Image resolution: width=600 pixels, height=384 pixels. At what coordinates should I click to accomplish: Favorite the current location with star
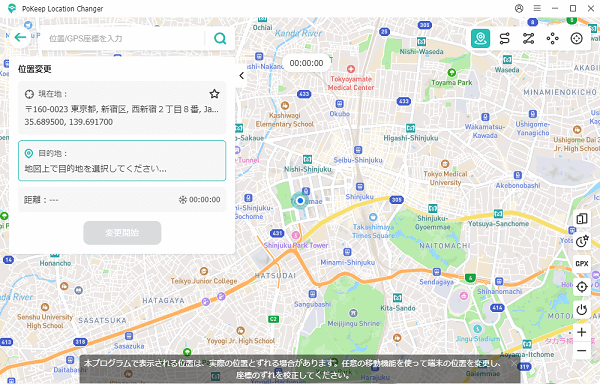(214, 94)
